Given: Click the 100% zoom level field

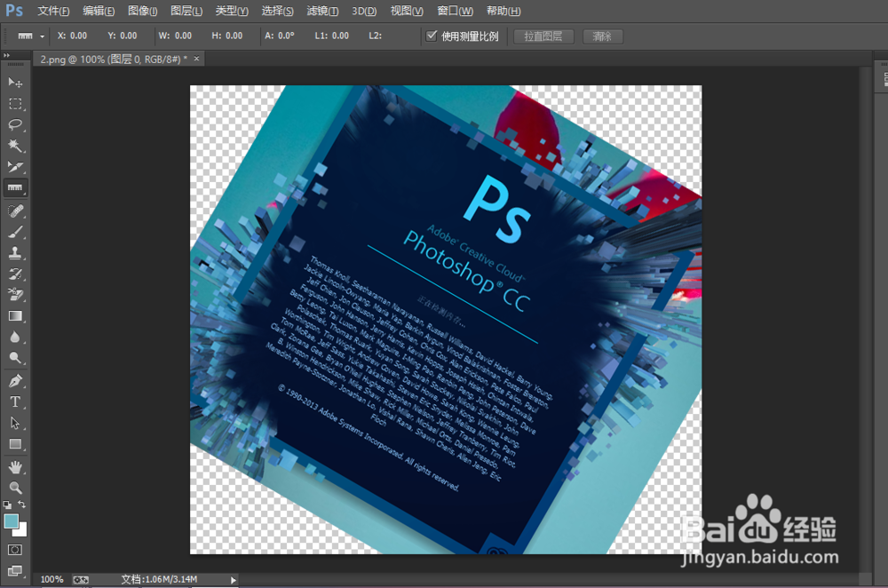Looking at the screenshot, I should (52, 579).
